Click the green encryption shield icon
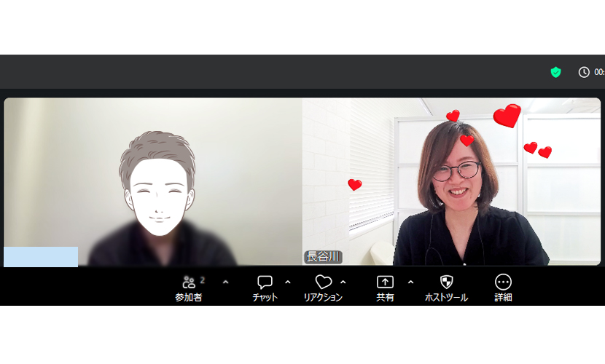605x364 pixels. [555, 72]
